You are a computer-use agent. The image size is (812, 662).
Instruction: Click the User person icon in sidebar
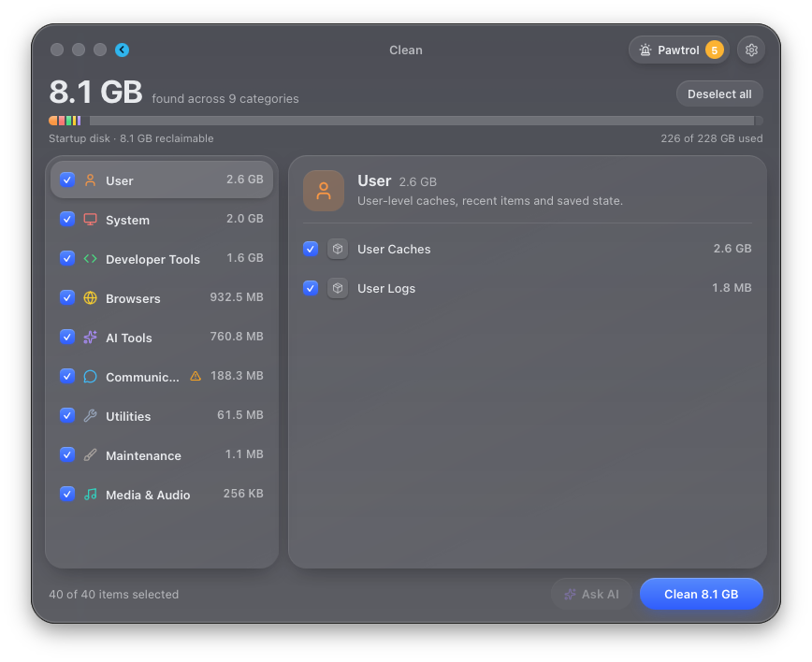[x=90, y=180]
